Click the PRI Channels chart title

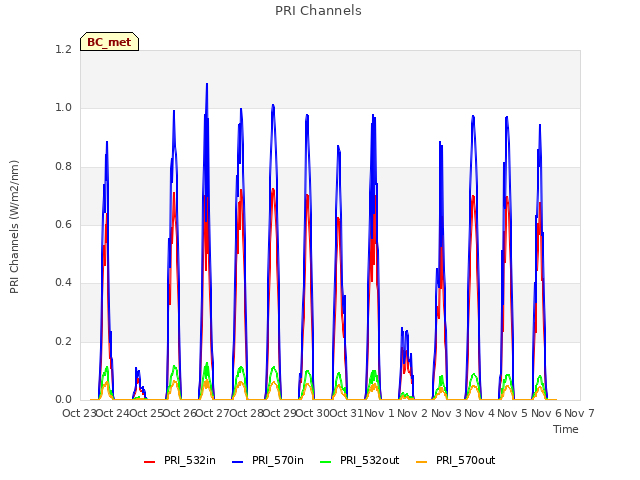point(318,11)
